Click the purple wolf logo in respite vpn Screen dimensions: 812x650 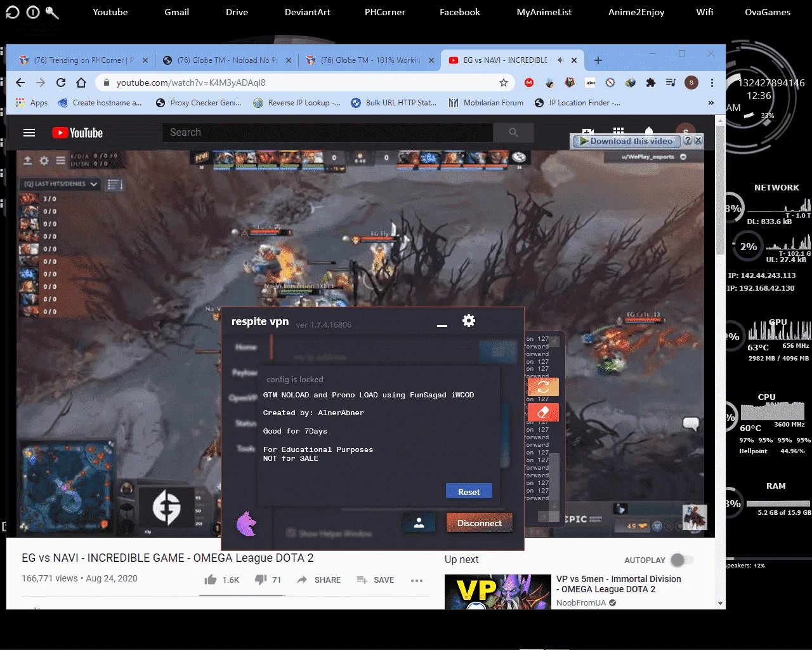247,524
